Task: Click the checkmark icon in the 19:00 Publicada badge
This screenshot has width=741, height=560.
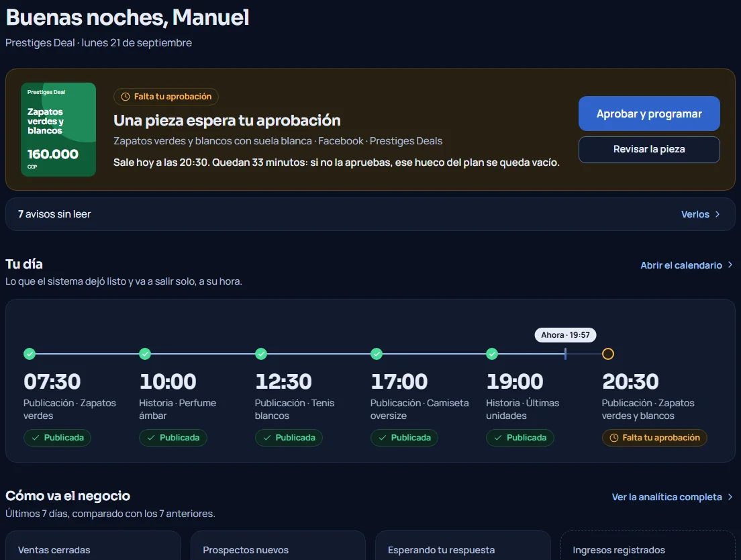Action: 498,438
